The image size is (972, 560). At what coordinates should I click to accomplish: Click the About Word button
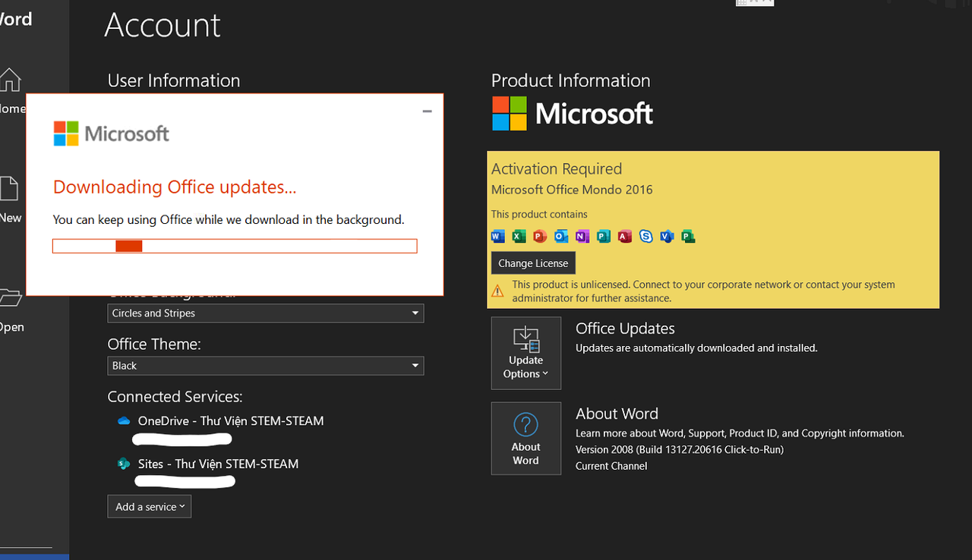pyautogui.click(x=525, y=439)
